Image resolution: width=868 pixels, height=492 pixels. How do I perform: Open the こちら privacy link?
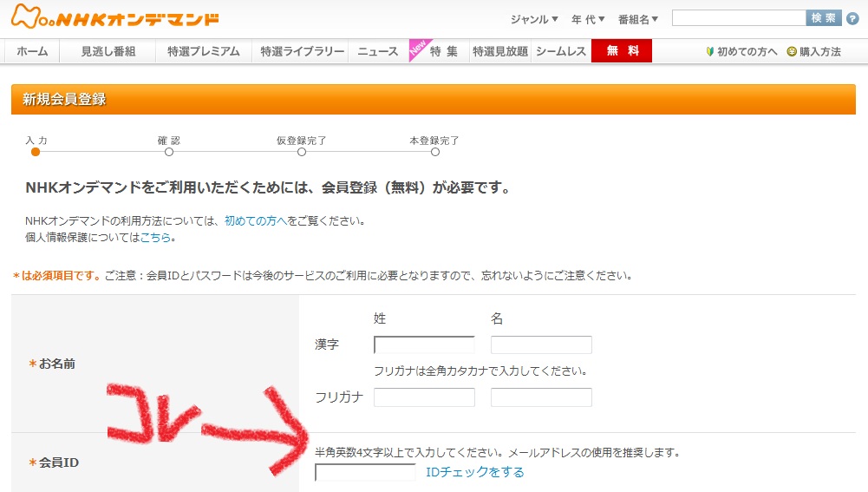pos(155,237)
